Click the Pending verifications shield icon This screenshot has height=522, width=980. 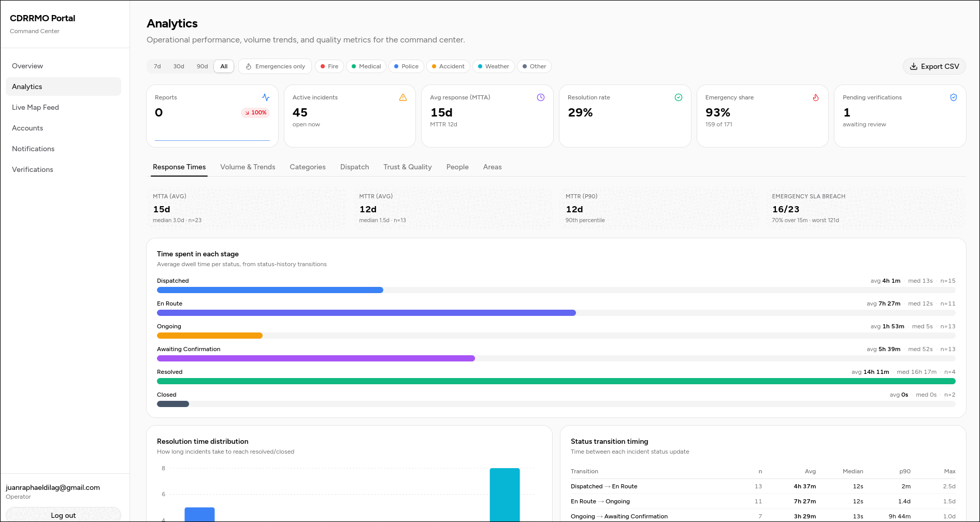coord(954,97)
